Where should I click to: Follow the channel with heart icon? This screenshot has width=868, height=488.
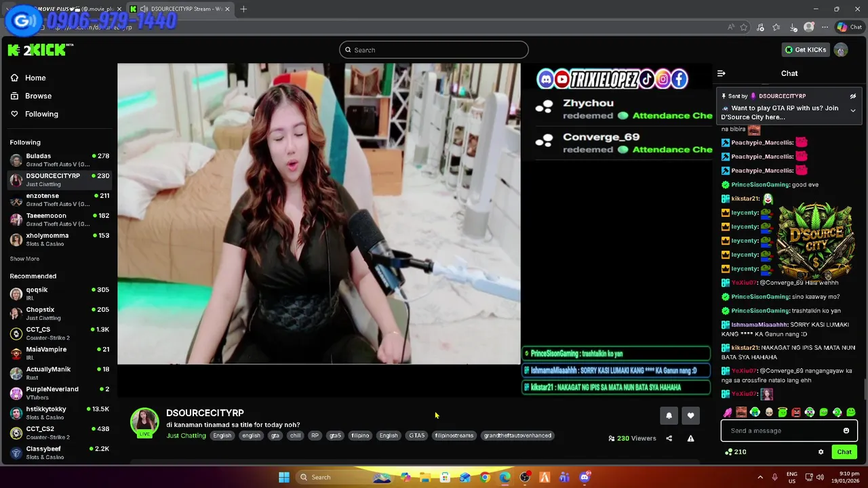[690, 415]
